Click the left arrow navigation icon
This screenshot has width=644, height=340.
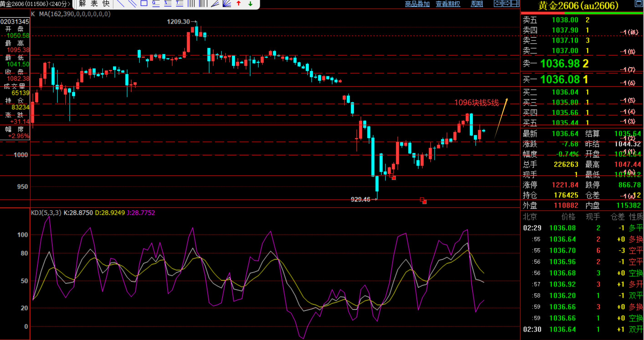[498, 3]
